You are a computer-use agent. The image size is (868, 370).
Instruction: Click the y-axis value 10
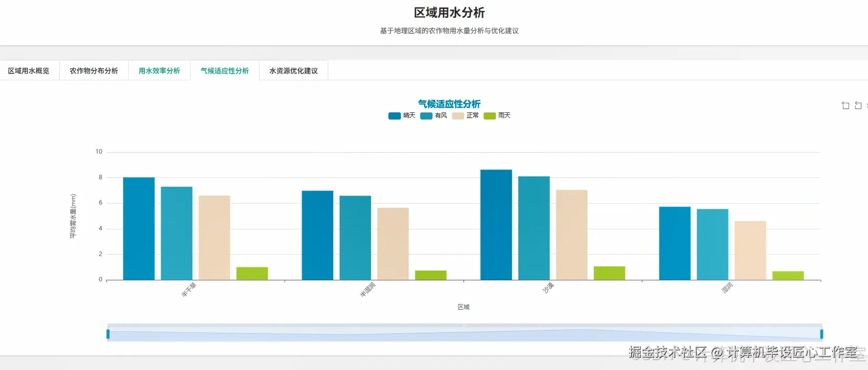pyautogui.click(x=99, y=152)
